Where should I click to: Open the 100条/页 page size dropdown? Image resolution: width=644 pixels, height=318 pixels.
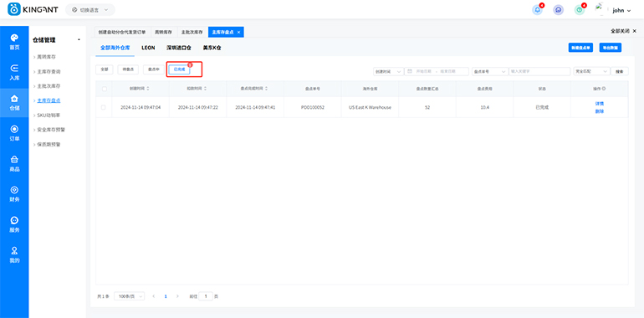(x=129, y=295)
